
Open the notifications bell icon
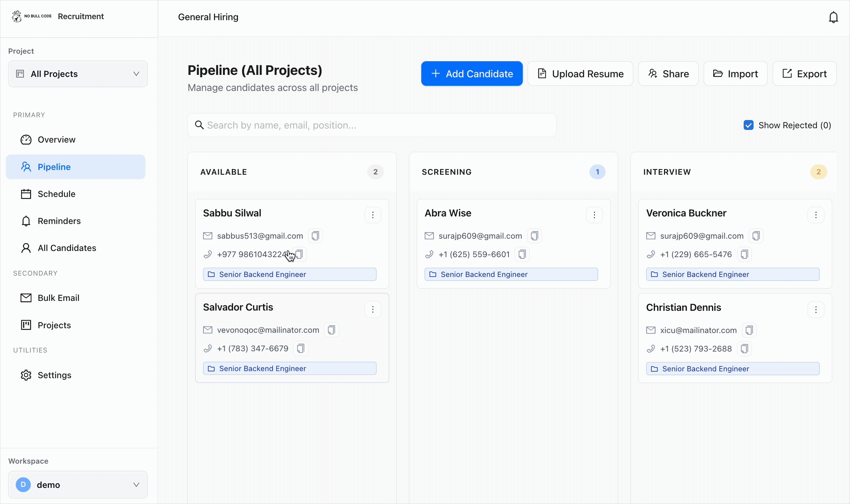(x=833, y=17)
